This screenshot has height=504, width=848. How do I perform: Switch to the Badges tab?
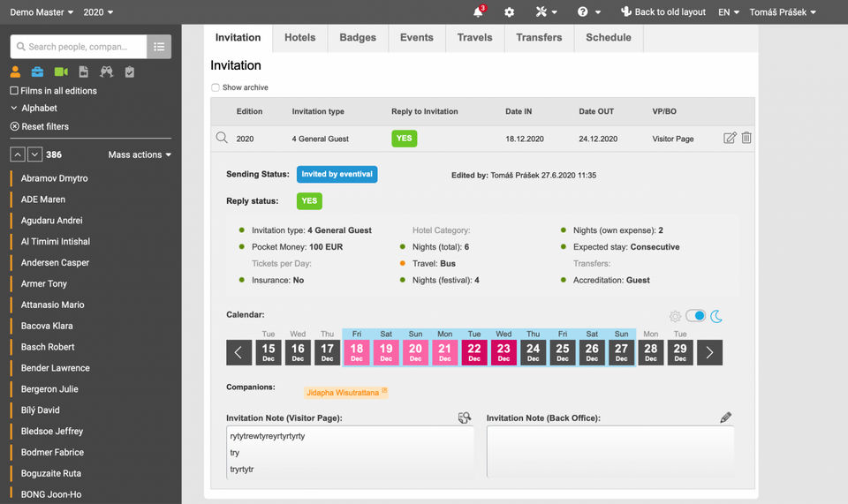tap(358, 38)
